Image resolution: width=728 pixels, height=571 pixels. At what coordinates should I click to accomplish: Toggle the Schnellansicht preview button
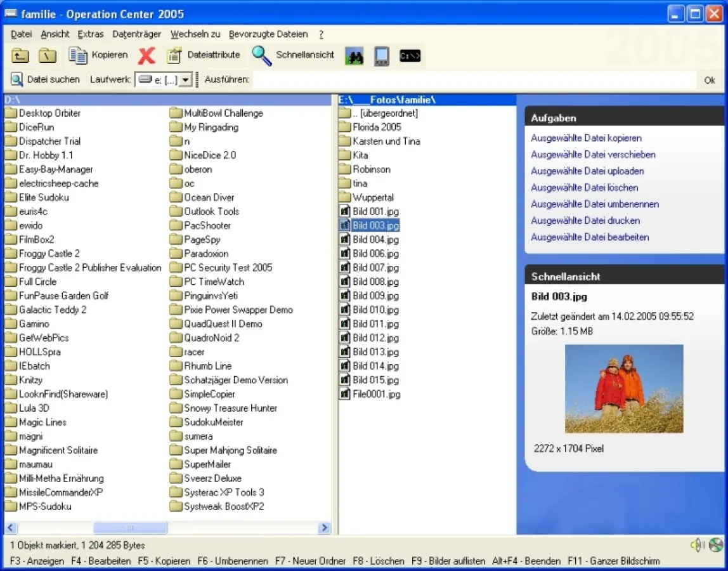(x=293, y=55)
